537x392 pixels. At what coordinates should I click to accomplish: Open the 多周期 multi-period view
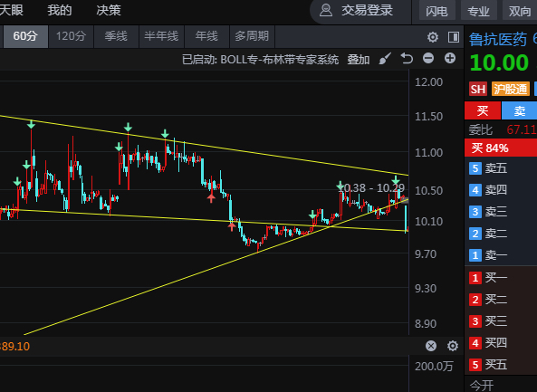(x=252, y=36)
